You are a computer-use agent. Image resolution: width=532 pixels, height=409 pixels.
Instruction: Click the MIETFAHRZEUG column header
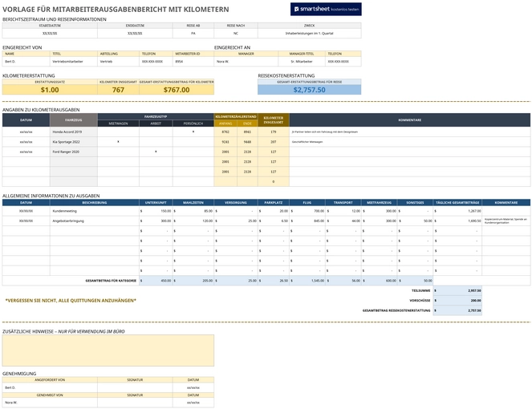coord(379,202)
